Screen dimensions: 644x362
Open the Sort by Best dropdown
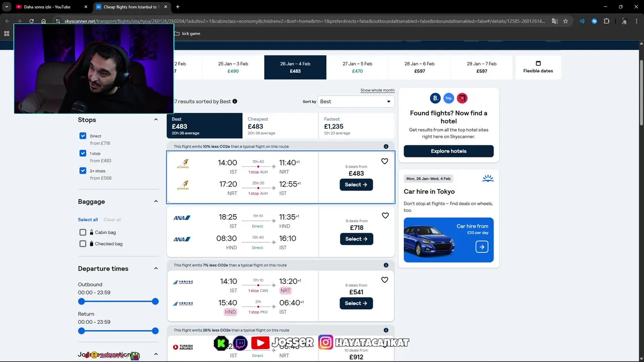point(356,102)
